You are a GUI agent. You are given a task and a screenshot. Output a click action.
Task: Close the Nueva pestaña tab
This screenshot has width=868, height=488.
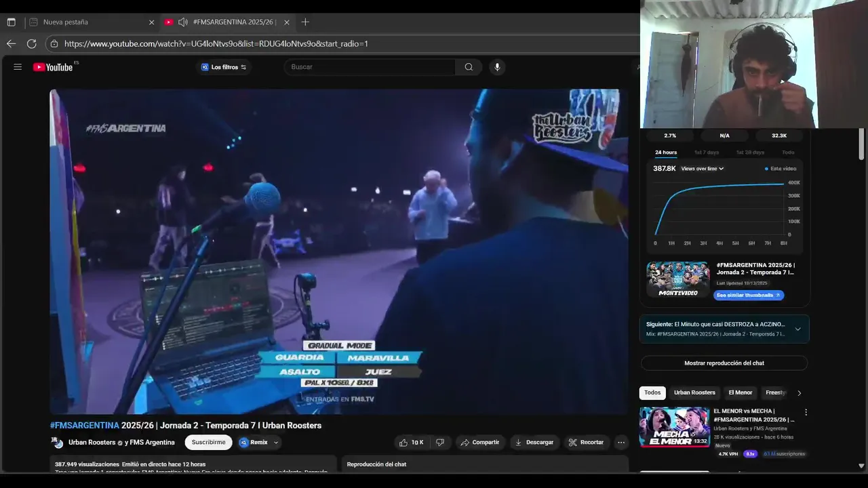pyautogui.click(x=151, y=22)
